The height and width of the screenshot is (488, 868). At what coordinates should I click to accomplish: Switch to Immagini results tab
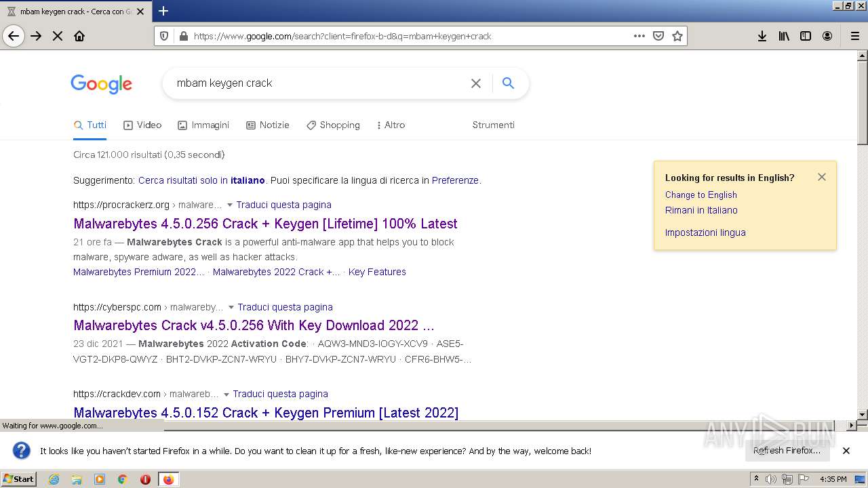pyautogui.click(x=203, y=125)
